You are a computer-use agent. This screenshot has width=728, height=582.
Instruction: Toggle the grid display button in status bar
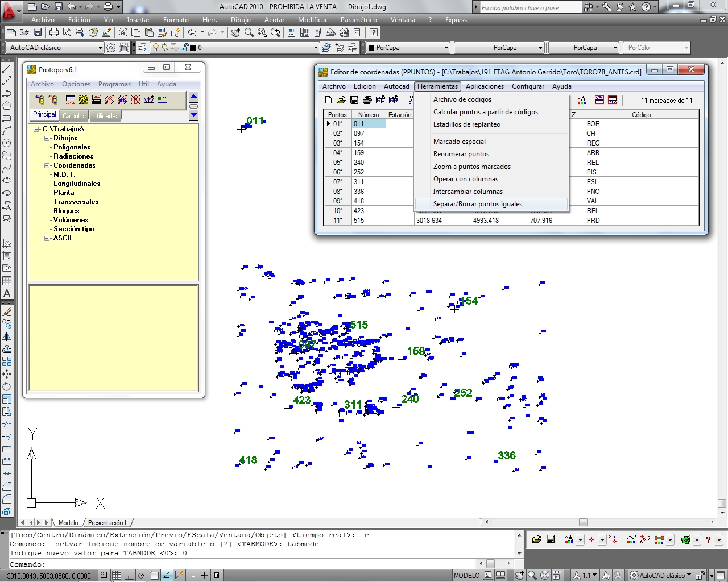point(117,575)
